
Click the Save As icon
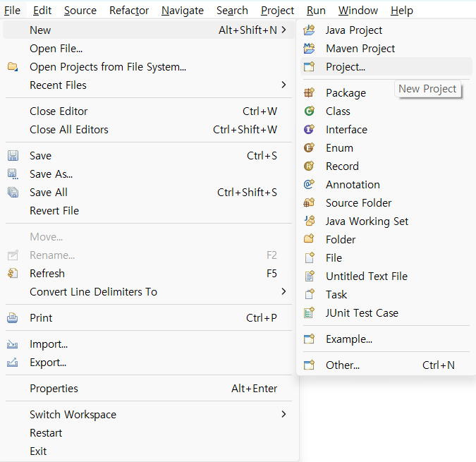(13, 174)
